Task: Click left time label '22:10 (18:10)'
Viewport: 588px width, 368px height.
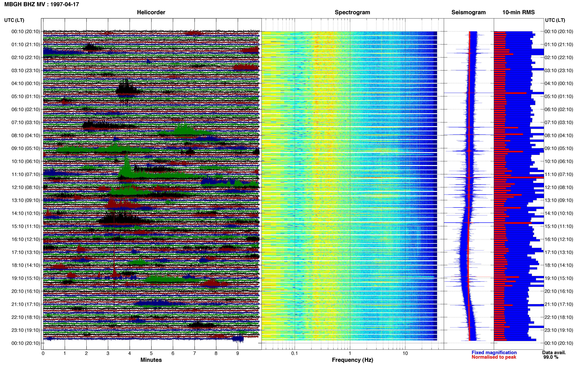Action: pyautogui.click(x=26, y=317)
